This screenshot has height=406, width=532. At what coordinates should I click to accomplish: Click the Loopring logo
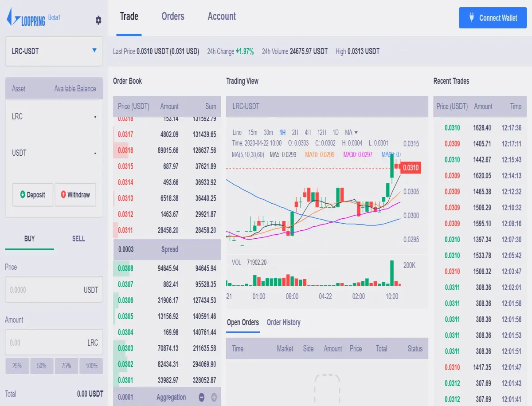(x=26, y=18)
